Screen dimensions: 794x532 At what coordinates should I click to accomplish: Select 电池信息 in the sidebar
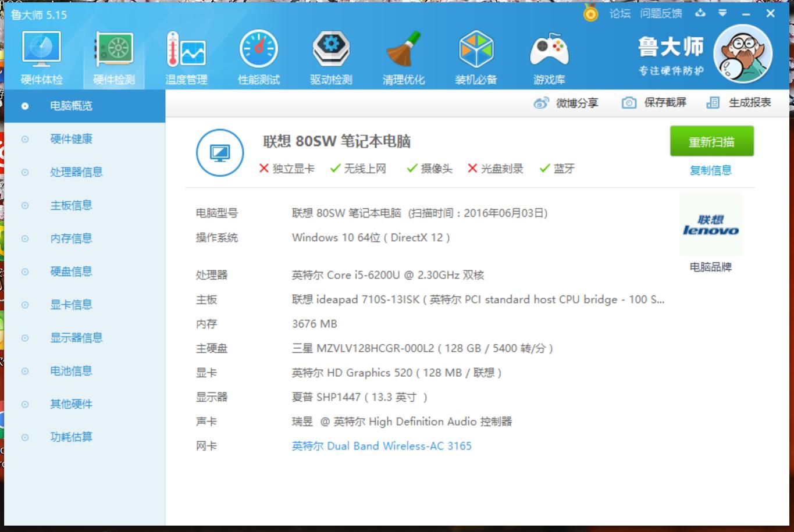tap(71, 371)
